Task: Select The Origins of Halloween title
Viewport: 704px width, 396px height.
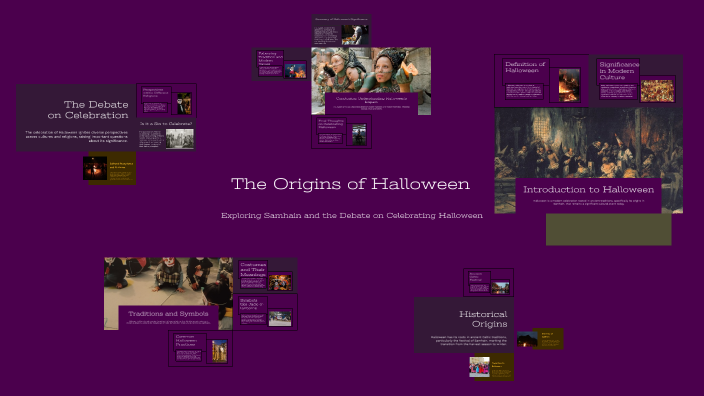Action: tap(350, 184)
